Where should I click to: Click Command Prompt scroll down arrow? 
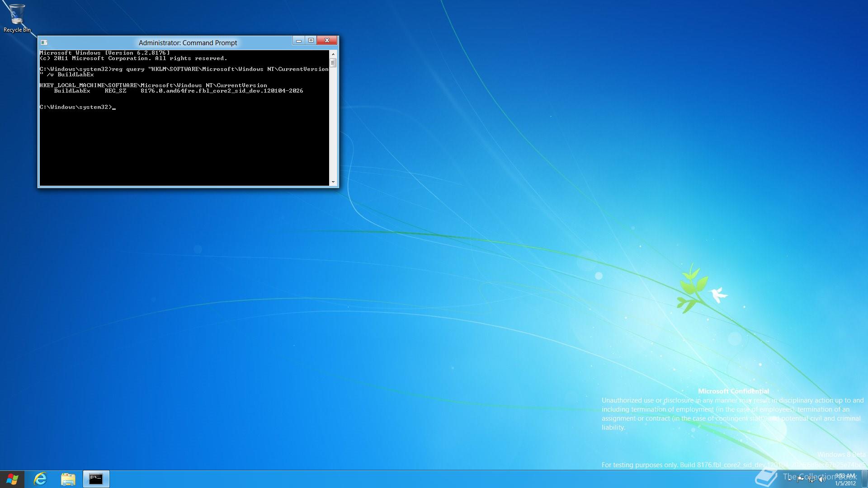(x=333, y=182)
